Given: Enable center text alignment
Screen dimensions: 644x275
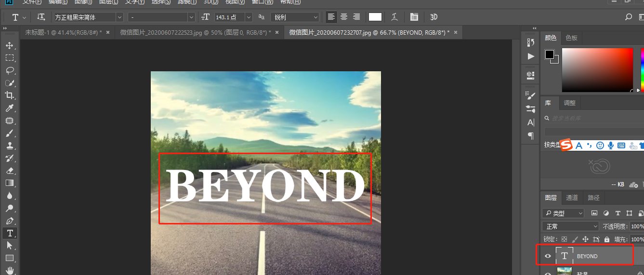Looking at the screenshot, I should (x=344, y=17).
